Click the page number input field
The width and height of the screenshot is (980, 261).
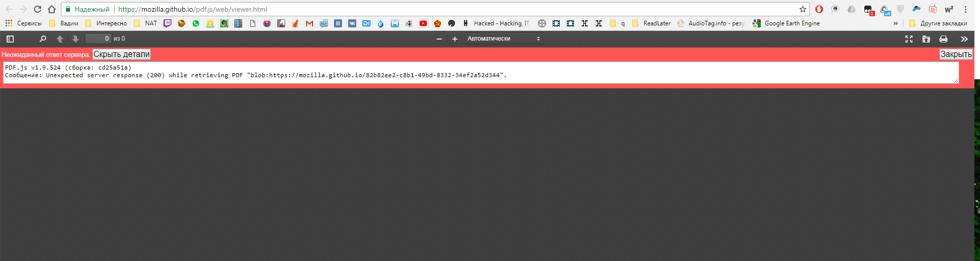pos(98,39)
